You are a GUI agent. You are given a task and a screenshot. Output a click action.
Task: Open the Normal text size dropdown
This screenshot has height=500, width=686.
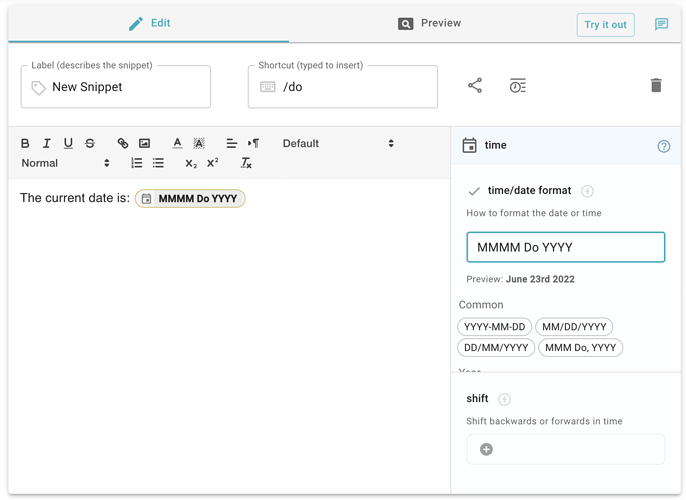pyautogui.click(x=65, y=163)
